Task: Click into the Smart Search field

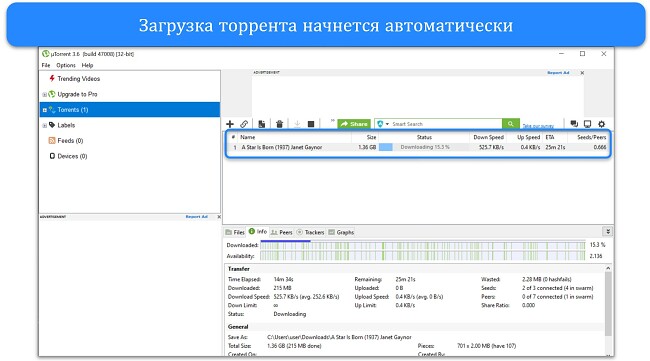Action: click(x=446, y=124)
